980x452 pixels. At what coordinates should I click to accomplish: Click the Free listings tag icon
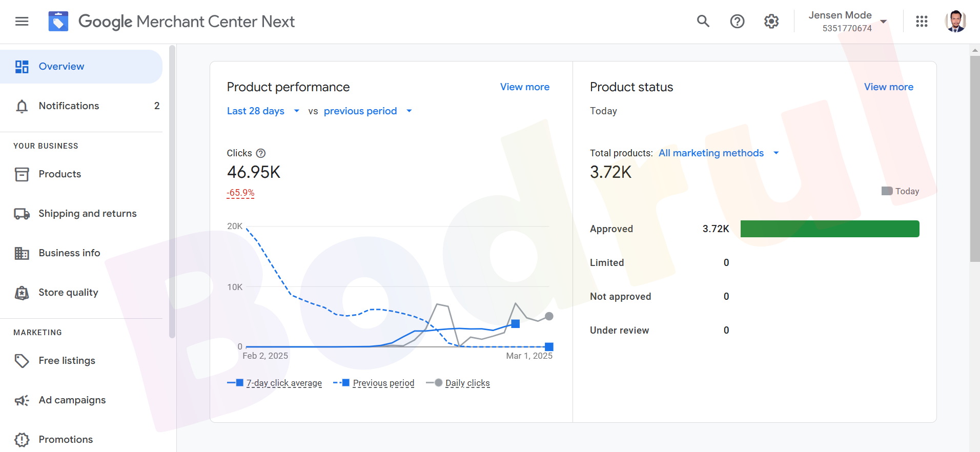point(22,361)
